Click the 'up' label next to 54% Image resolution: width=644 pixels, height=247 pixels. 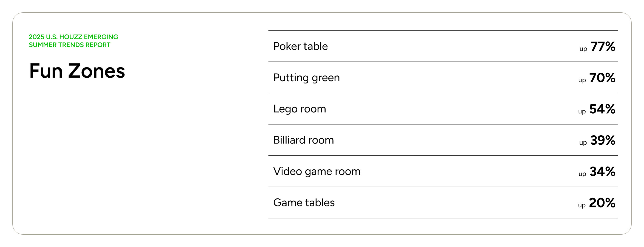tap(582, 112)
